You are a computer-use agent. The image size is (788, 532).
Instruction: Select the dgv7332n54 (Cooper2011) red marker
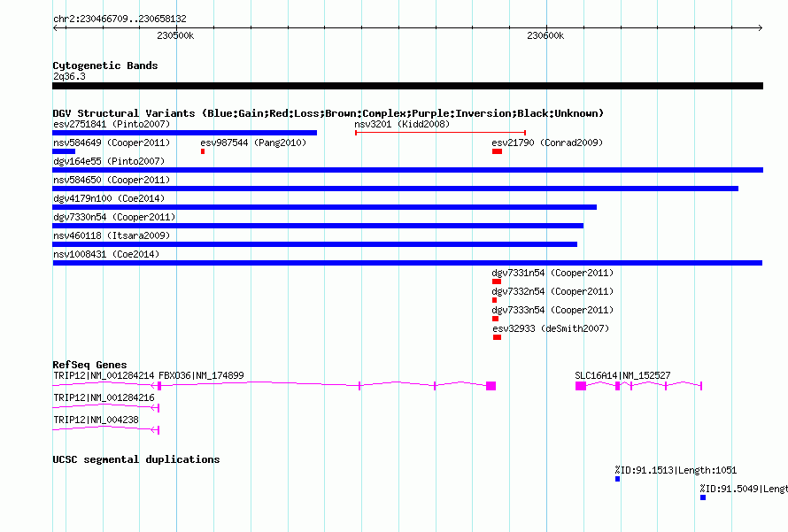[495, 300]
